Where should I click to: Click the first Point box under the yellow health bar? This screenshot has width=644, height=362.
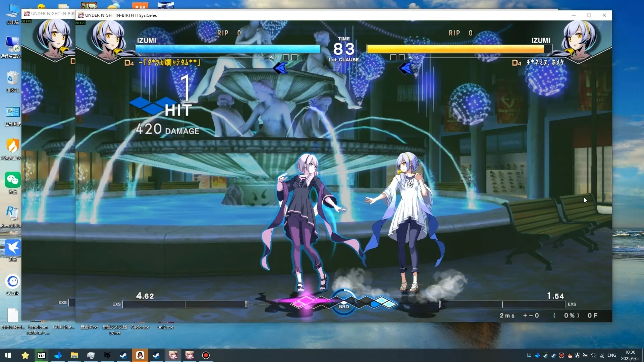click(393, 57)
